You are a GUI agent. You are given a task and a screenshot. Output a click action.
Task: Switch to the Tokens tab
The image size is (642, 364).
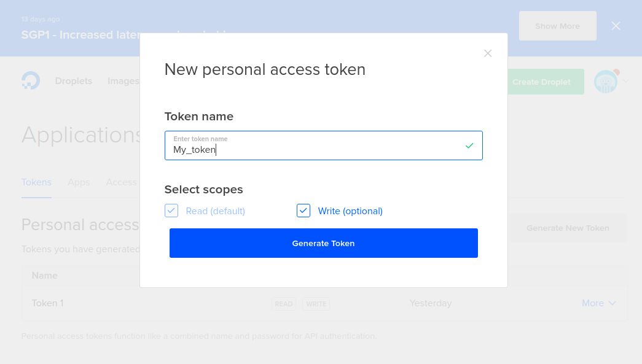coord(36,182)
